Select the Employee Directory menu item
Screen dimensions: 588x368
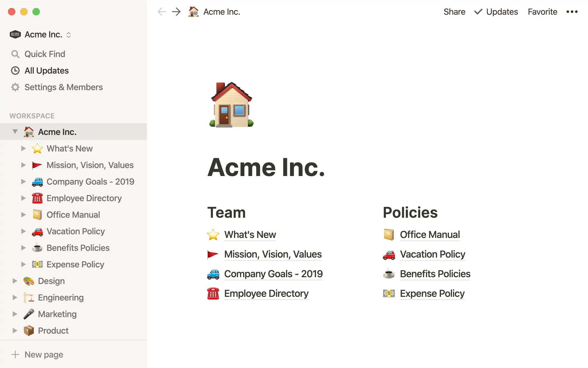83,198
